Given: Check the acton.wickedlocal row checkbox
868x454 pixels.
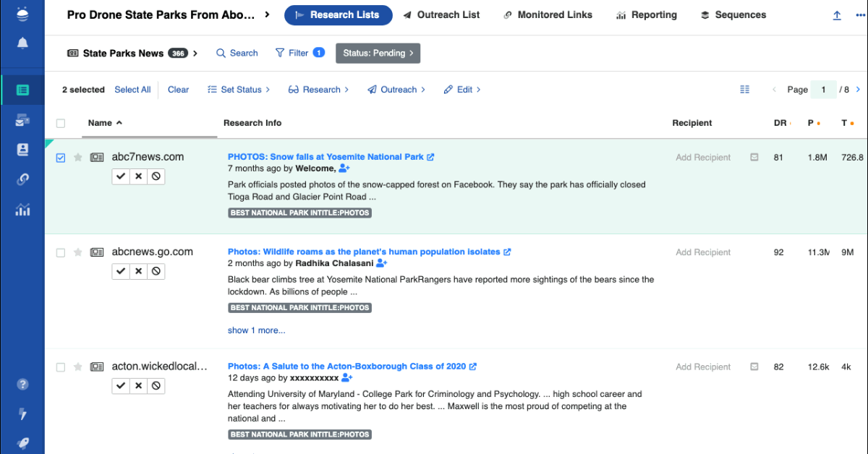Looking at the screenshot, I should click(61, 367).
